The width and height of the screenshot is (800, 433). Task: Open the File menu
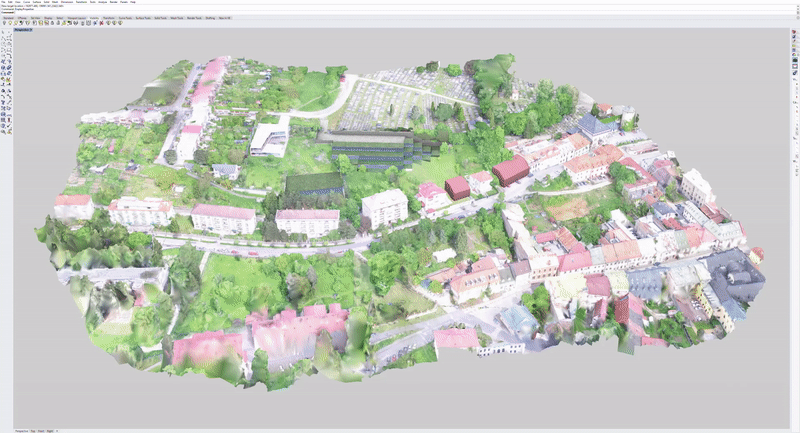click(x=5, y=3)
